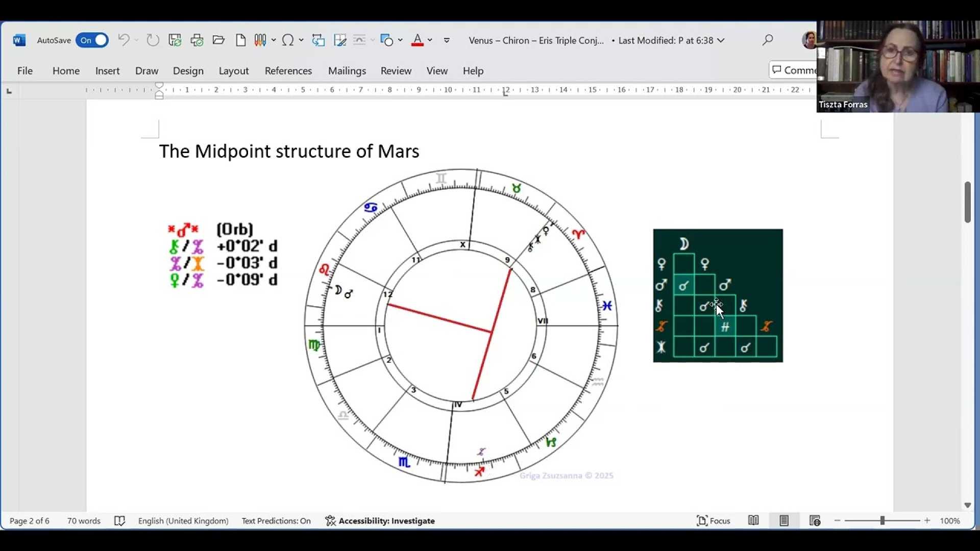Click the zoom in plus button
Image resolution: width=980 pixels, height=551 pixels.
coord(927,521)
